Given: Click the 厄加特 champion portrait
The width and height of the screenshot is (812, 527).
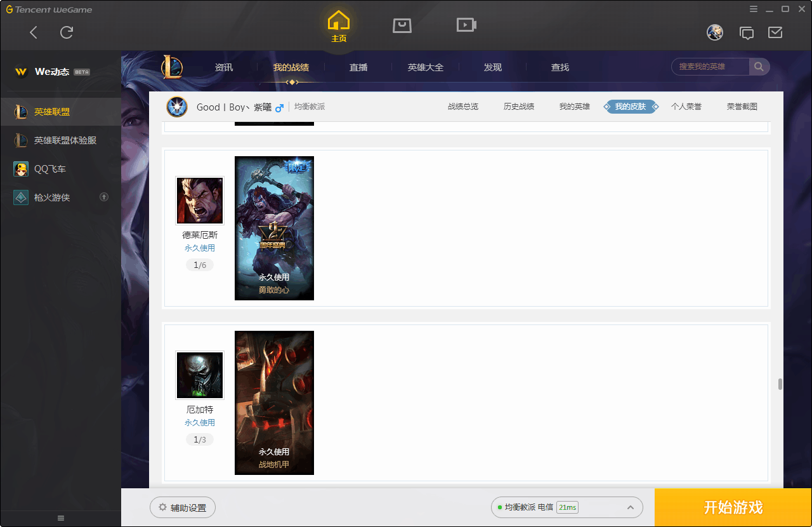Looking at the screenshot, I should click(x=200, y=375).
